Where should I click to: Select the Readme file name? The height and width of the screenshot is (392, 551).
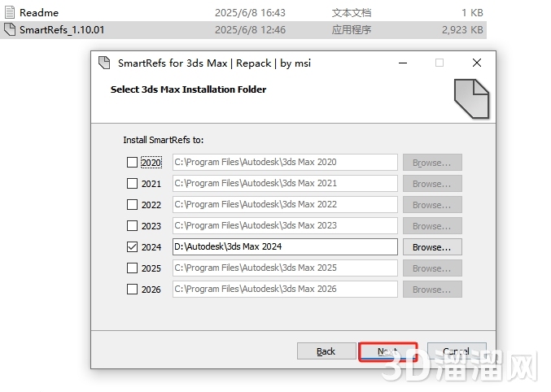point(39,13)
